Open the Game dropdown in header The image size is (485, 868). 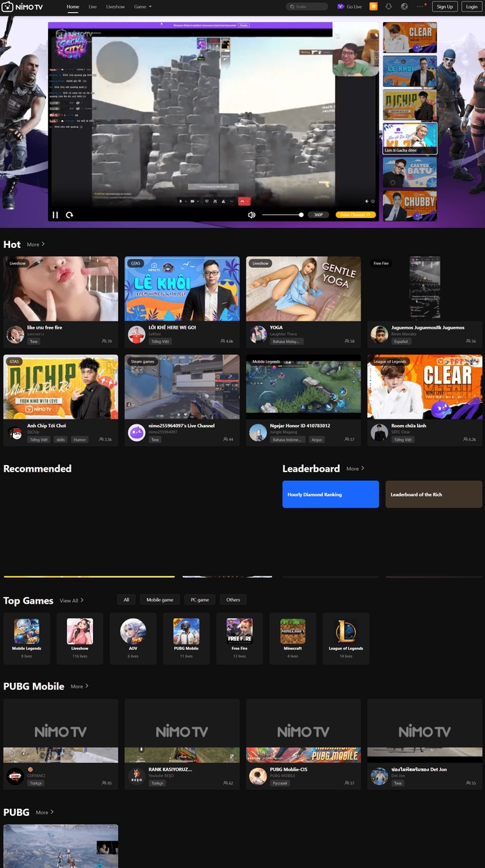point(143,6)
